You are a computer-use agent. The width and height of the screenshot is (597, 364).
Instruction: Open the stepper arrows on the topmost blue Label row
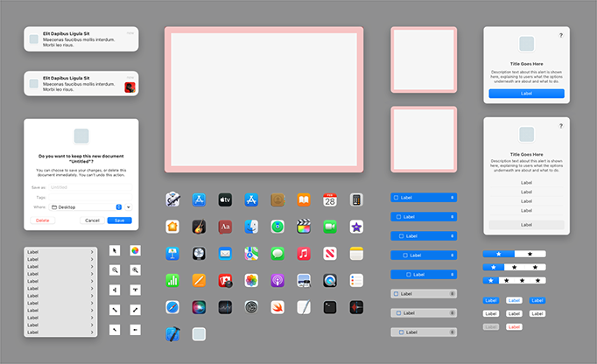pyautogui.click(x=452, y=198)
